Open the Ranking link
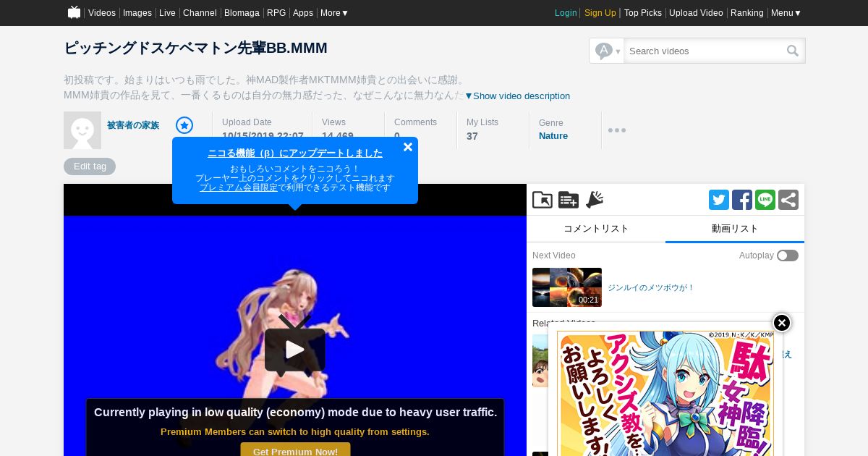Screen dimensions: 868x456 point(747,13)
